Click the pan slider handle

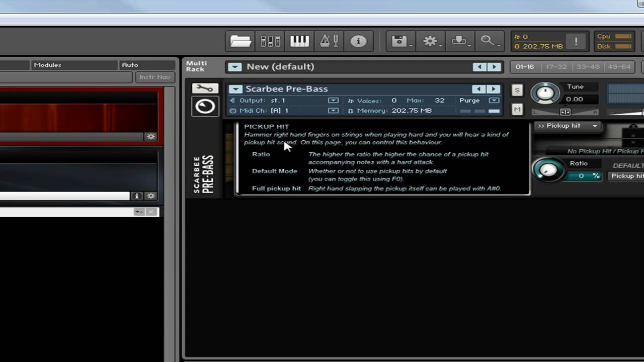click(565, 112)
